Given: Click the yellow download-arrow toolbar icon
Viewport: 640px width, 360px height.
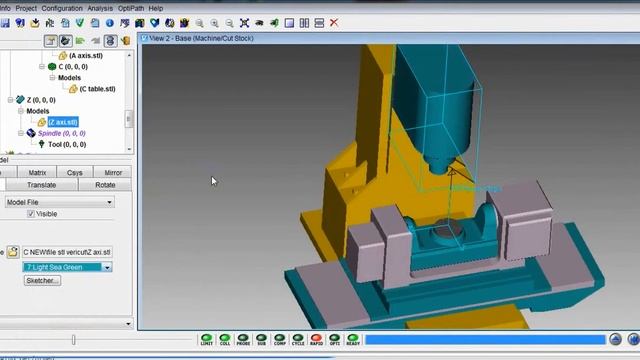Looking at the screenshot, I should click(x=35, y=23).
